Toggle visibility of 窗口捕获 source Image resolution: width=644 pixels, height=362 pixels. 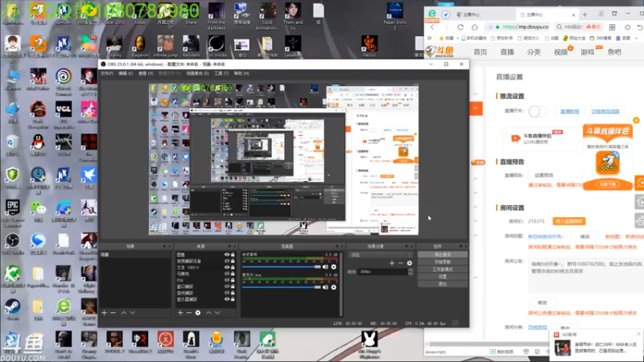[227, 286]
